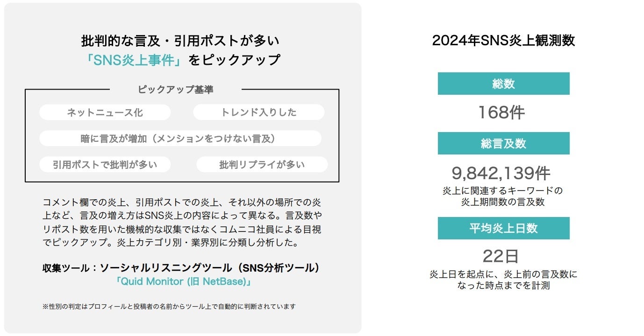The height and width of the screenshot is (336, 644).
Task: Select the トレンド入りした pill
Action: click(x=258, y=112)
